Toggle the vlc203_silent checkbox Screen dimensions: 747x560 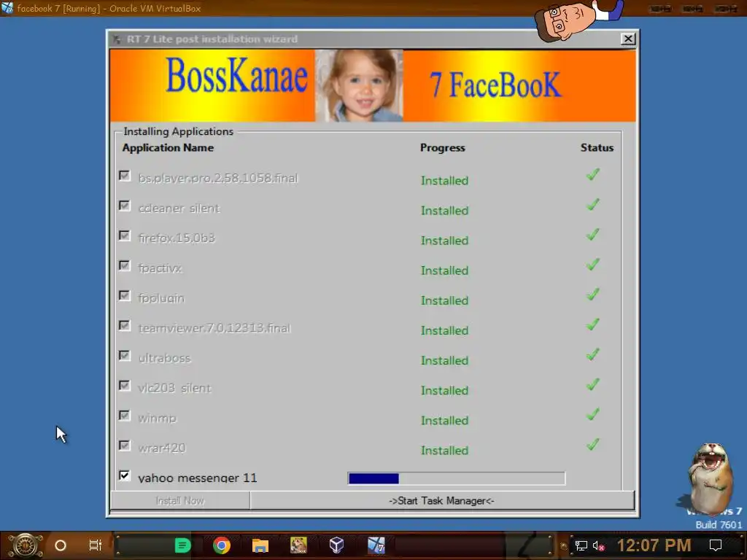(x=124, y=386)
